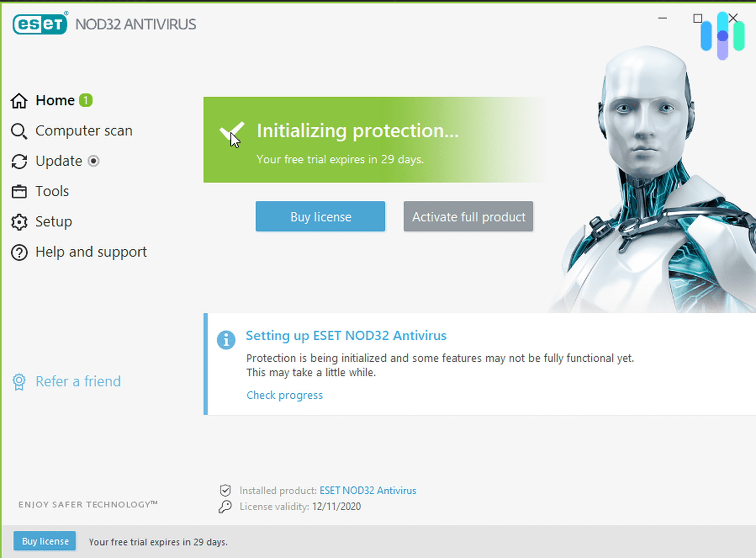Click the Activate Full Product button

468,216
